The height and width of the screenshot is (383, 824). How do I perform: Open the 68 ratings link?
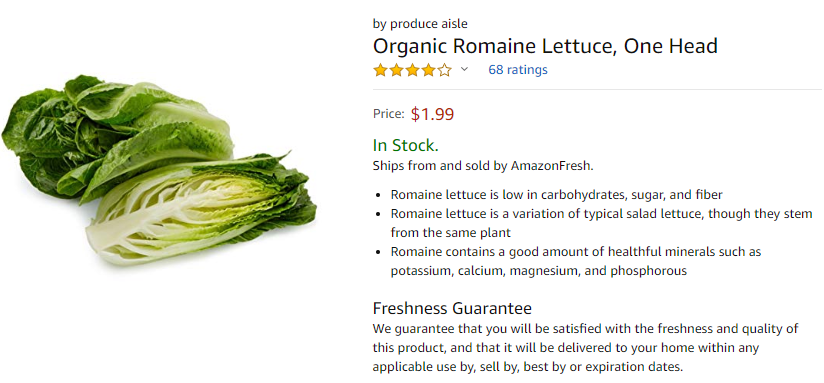518,69
